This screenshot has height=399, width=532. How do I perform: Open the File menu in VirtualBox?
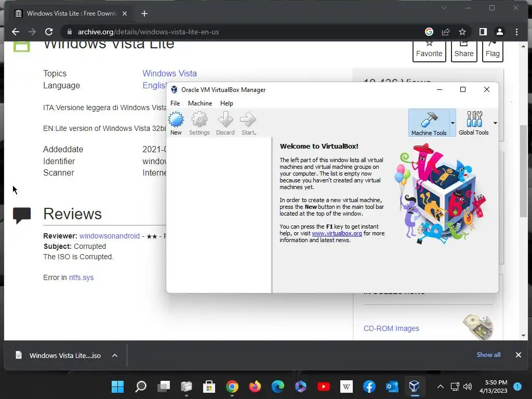(175, 103)
